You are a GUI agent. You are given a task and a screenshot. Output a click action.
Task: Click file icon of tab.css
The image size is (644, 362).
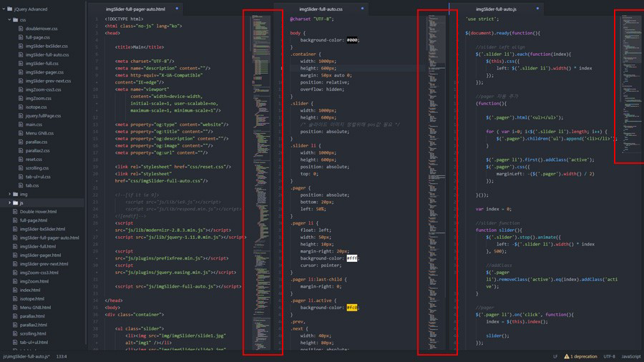point(21,185)
